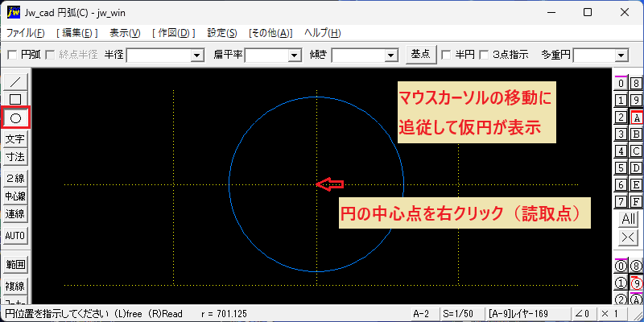Select layer D button
The height and width of the screenshot is (322, 644).
coord(636,167)
